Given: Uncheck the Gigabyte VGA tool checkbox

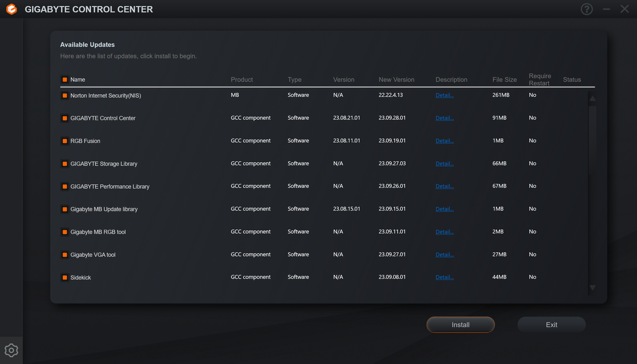Looking at the screenshot, I should tap(64, 255).
